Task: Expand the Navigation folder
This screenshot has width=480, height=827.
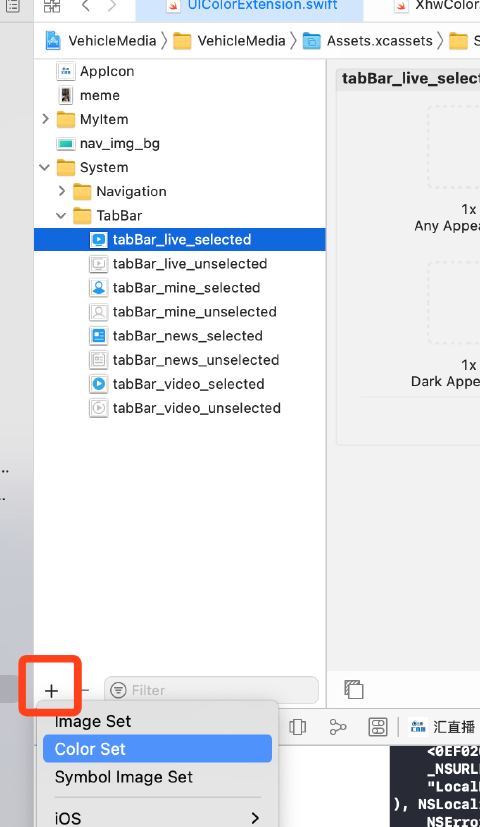Action: [62, 191]
